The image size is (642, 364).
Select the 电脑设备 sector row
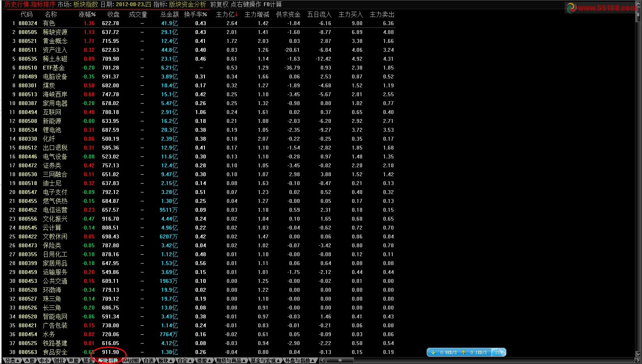click(199, 77)
